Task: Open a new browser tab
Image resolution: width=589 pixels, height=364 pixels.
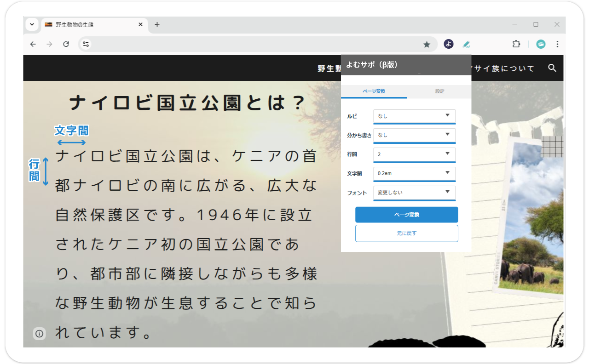Action: pyautogui.click(x=157, y=24)
